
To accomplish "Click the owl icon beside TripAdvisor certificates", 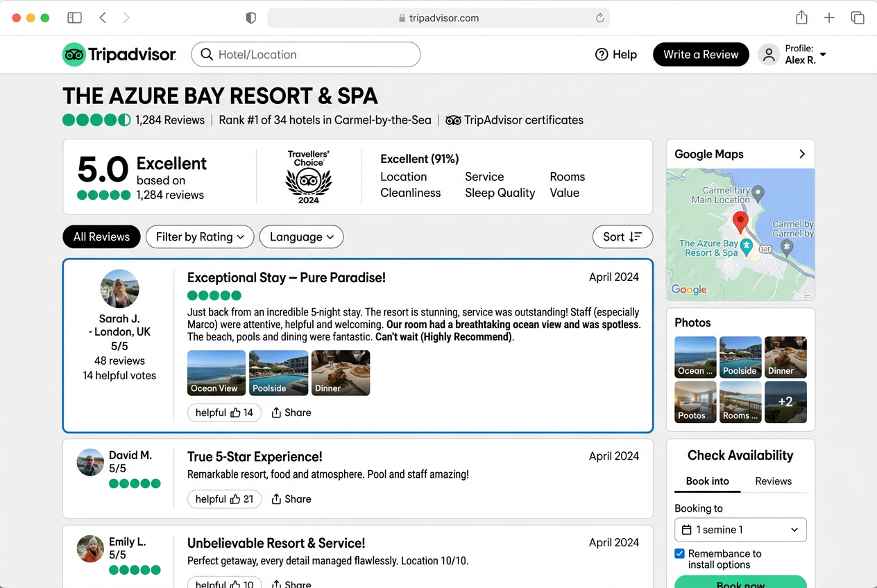I will pyautogui.click(x=453, y=120).
